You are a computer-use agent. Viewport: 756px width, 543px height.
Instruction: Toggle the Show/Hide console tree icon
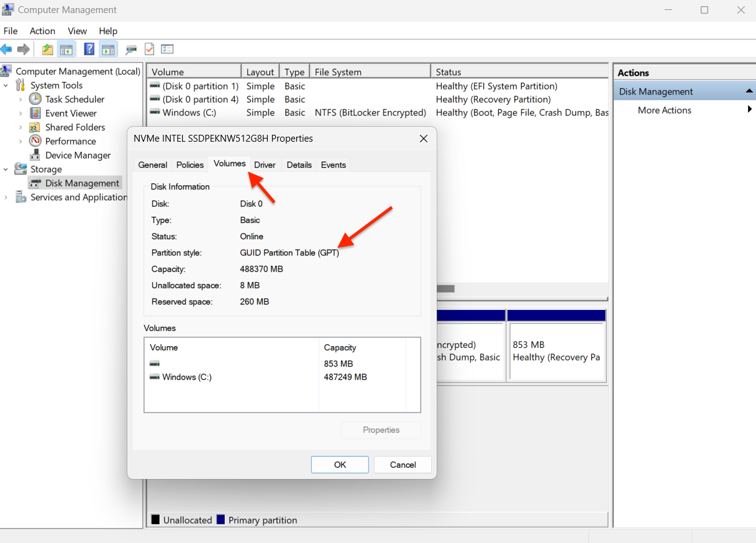point(66,49)
